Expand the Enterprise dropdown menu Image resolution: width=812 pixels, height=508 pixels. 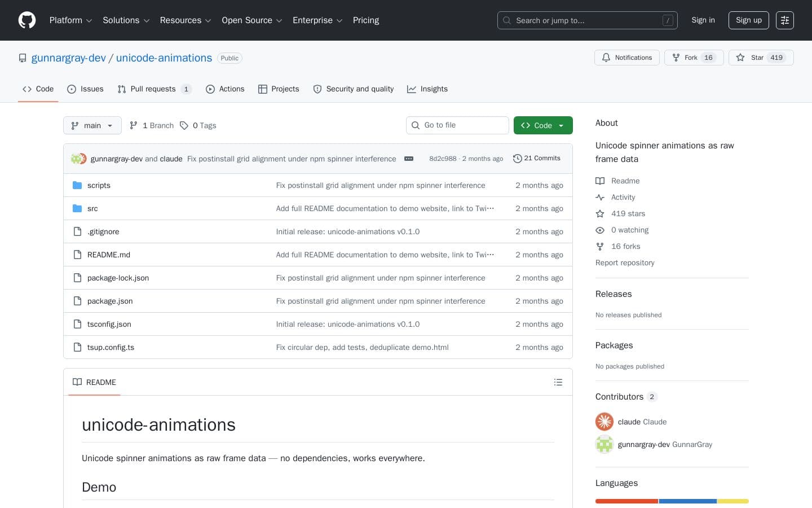coord(317,20)
